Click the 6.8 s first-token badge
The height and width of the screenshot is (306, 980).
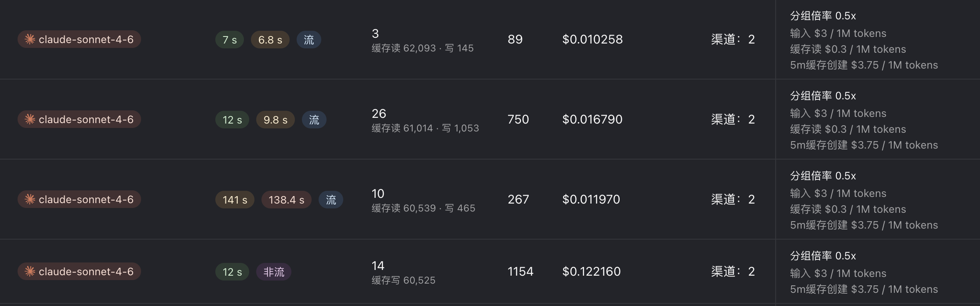(270, 40)
